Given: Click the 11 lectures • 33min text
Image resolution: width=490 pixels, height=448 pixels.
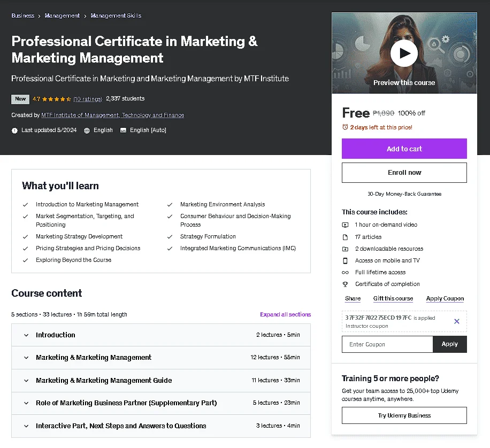Looking at the screenshot, I should 275,381.
